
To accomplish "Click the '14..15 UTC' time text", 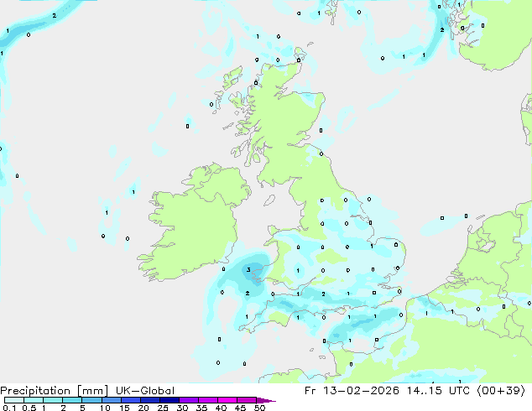I will [x=438, y=391].
